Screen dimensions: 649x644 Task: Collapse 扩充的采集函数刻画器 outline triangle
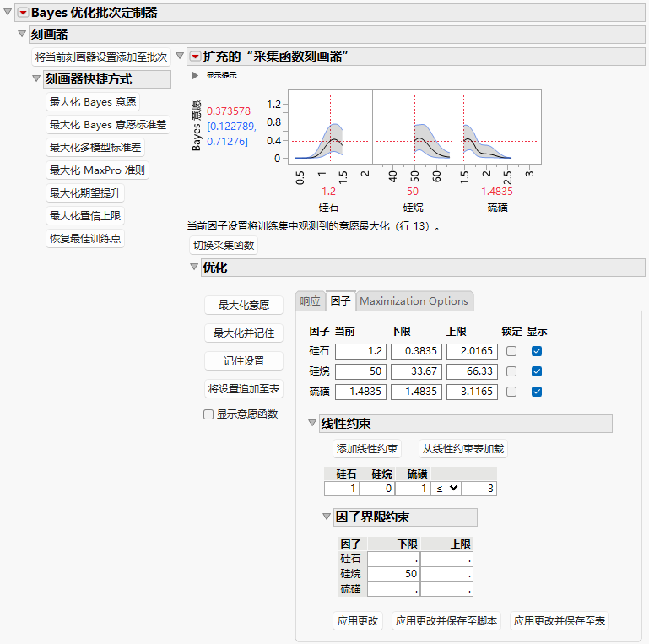click(x=180, y=56)
